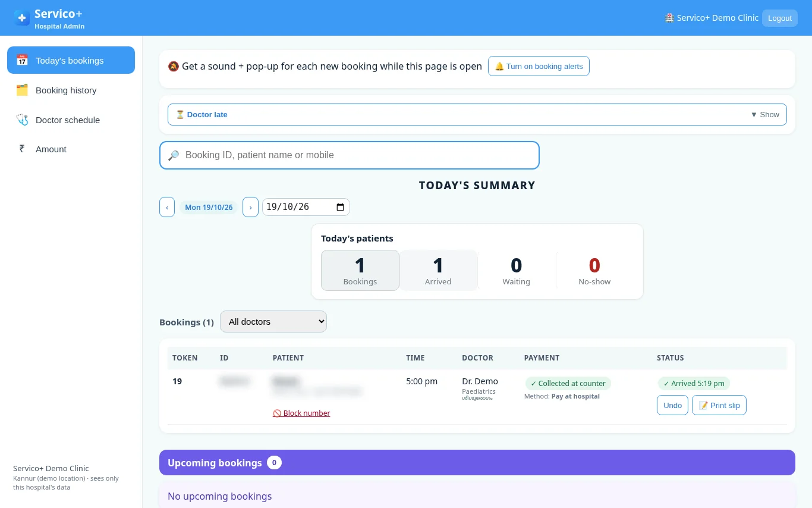This screenshot has width=812, height=508.
Task: Select the No-show summary card
Action: [x=594, y=270]
